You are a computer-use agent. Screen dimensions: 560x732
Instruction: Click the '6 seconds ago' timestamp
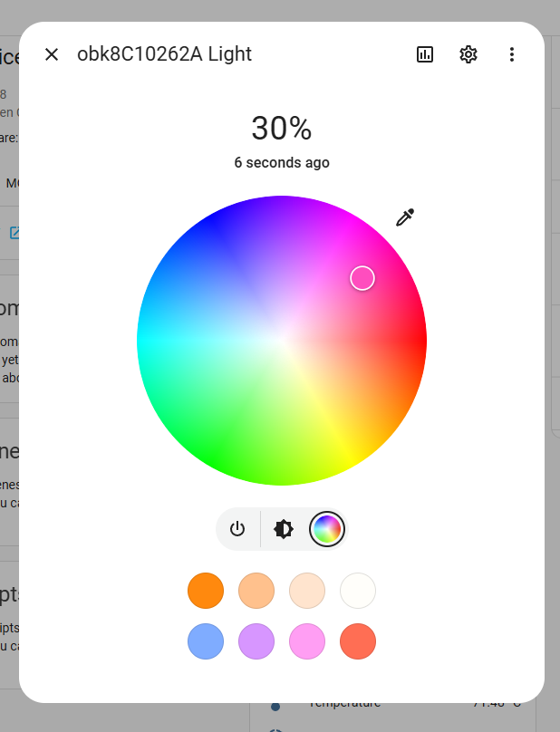[x=282, y=163]
